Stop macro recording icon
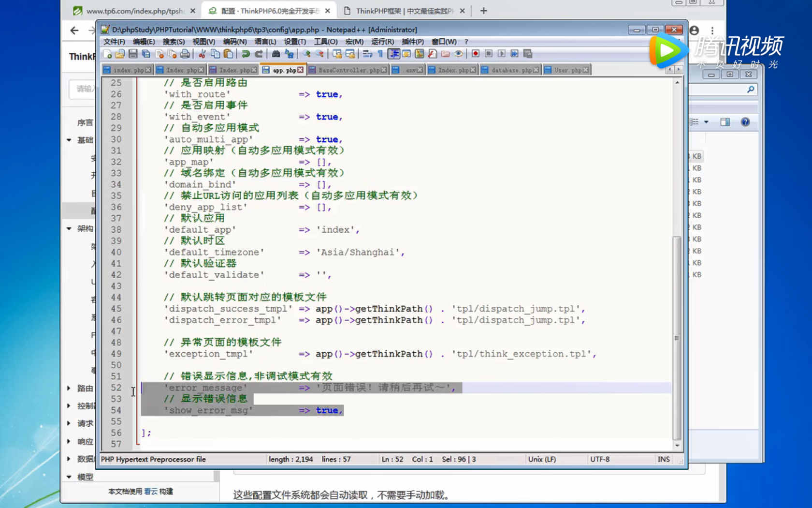Image resolution: width=812 pixels, height=508 pixels. tap(489, 54)
